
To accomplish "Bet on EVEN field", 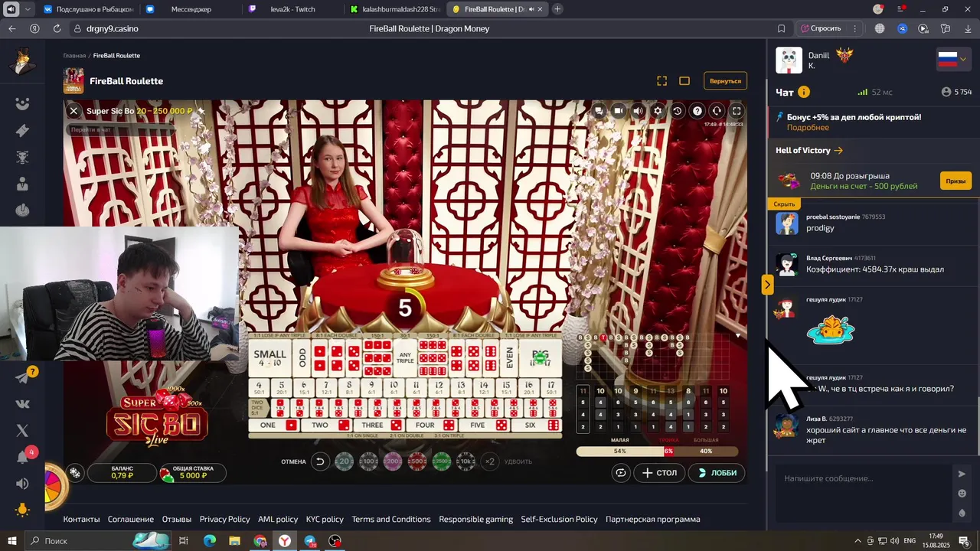I will pyautogui.click(x=510, y=357).
